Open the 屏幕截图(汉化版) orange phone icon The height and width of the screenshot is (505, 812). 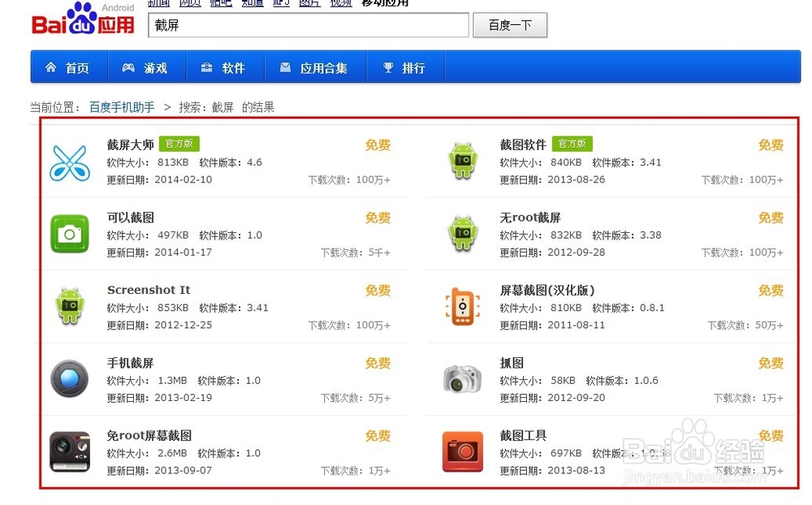click(x=463, y=306)
